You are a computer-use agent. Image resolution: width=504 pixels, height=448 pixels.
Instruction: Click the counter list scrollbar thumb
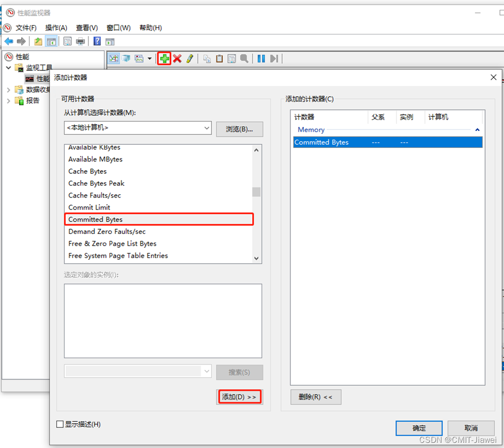pyautogui.click(x=256, y=192)
